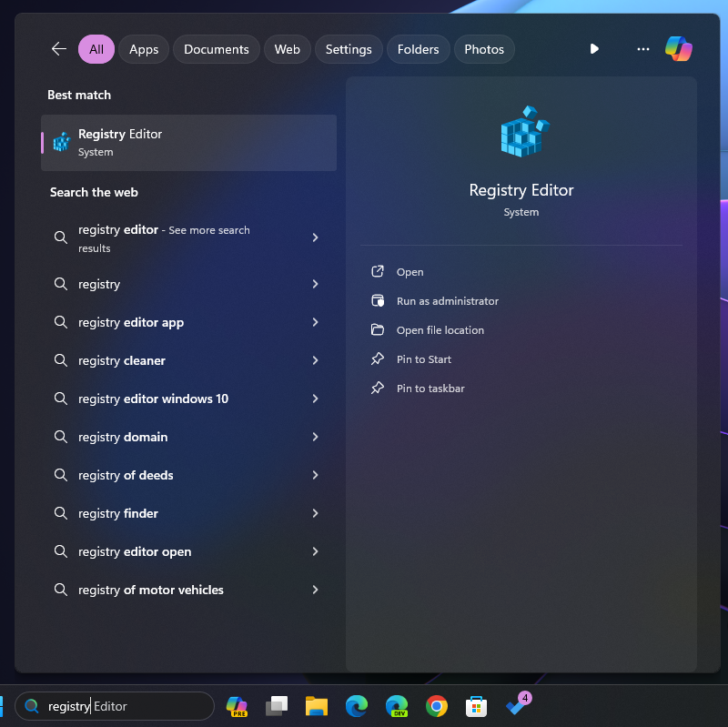Open Microsoft Store from the taskbar

pos(476,706)
